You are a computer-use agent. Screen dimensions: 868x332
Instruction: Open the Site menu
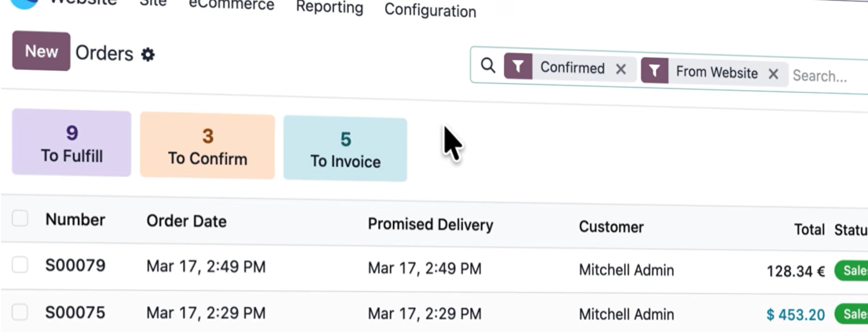[x=153, y=4]
